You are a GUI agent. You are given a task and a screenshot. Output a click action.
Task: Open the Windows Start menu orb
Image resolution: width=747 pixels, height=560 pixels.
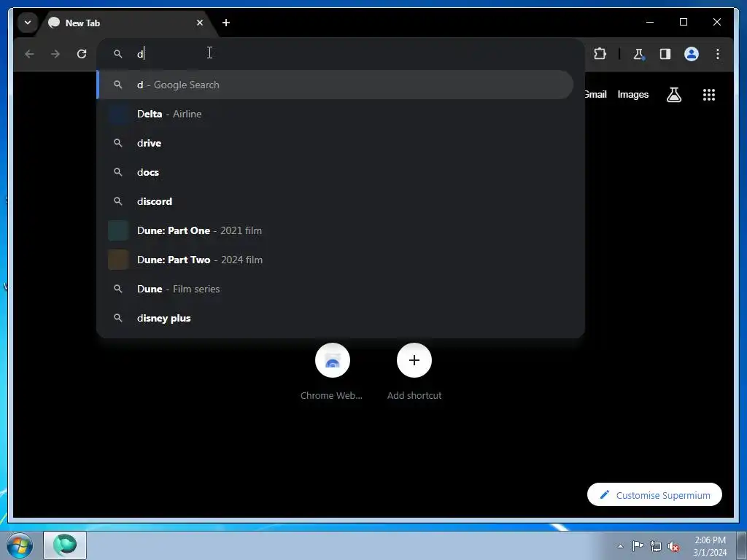point(20,545)
